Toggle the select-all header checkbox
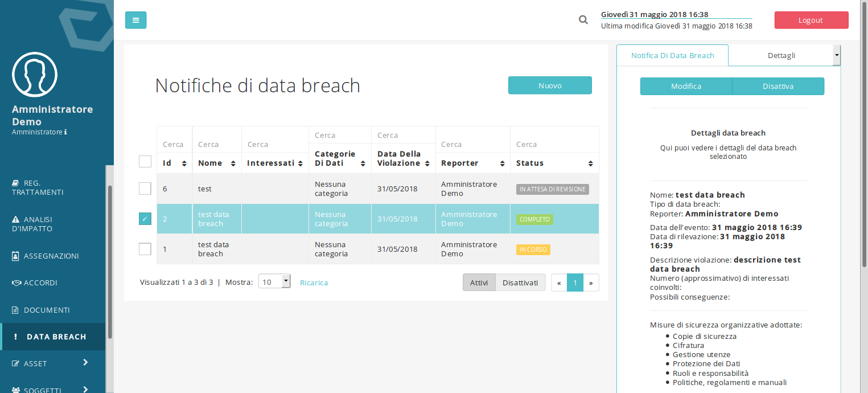 [145, 161]
